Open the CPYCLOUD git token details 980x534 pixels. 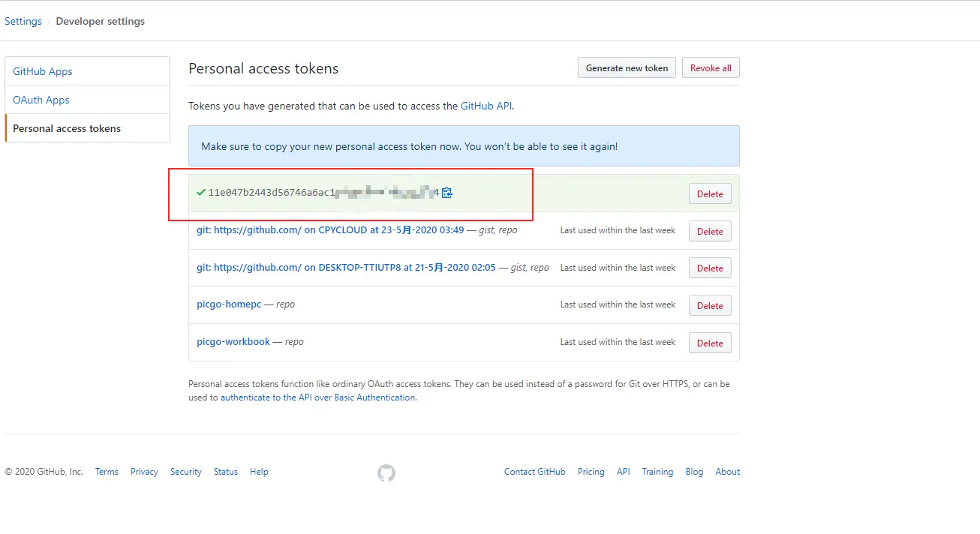coord(330,230)
